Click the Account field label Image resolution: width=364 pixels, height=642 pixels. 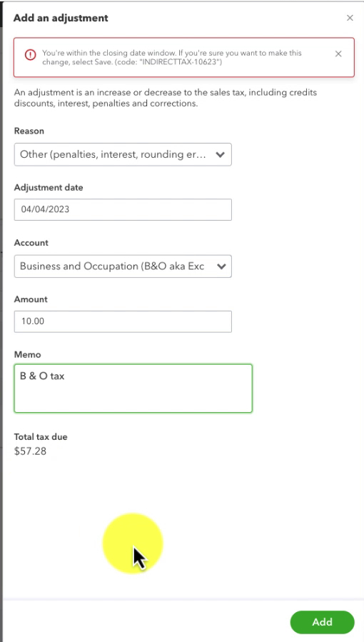(x=31, y=243)
